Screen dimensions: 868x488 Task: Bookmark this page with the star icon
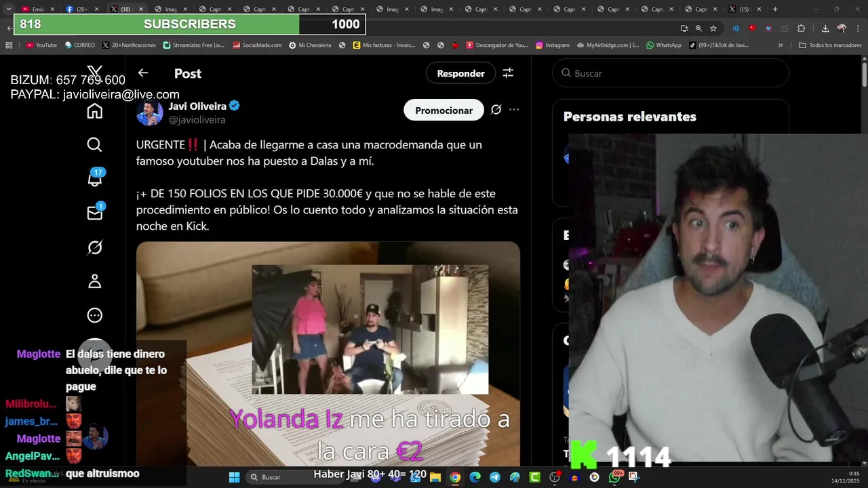[x=713, y=28]
